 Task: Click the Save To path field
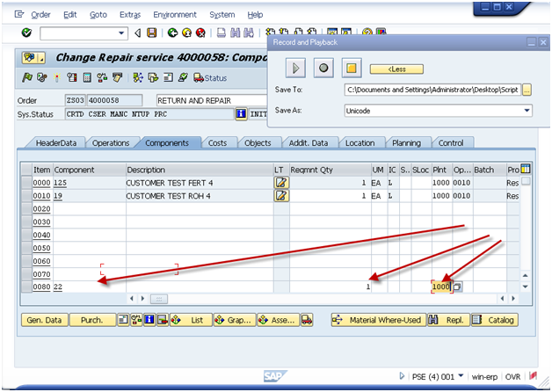432,90
